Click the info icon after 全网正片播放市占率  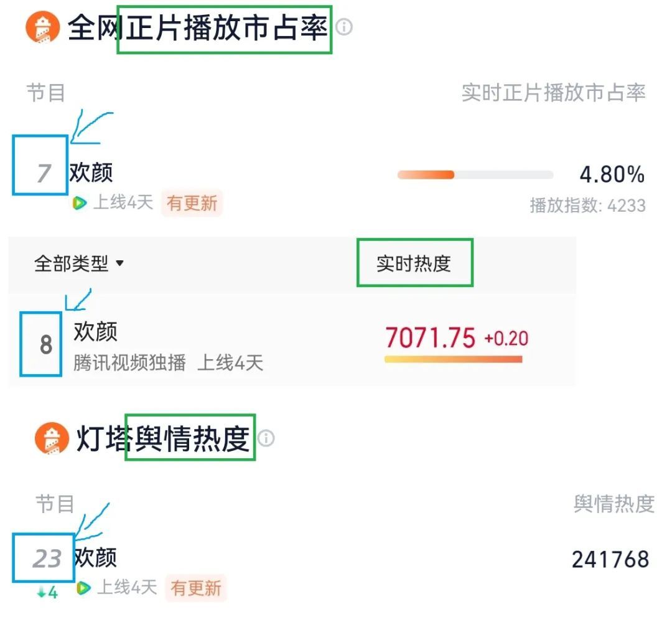[343, 27]
